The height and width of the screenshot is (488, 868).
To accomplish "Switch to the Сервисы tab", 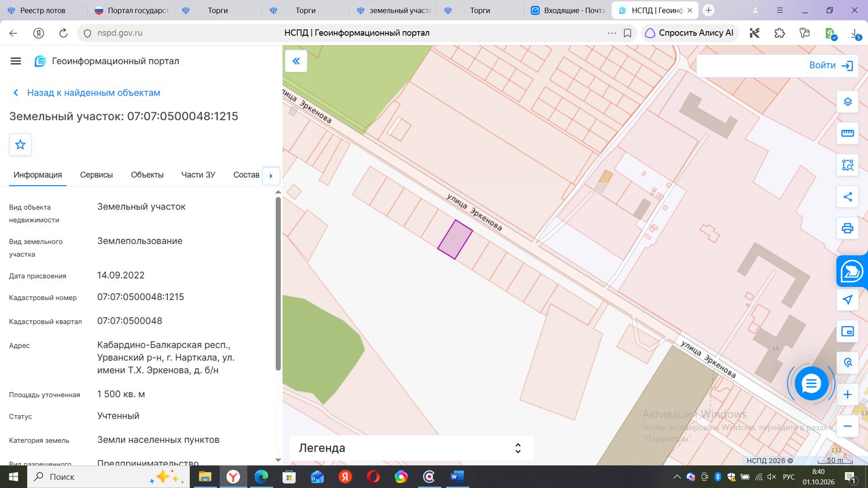I will 96,175.
